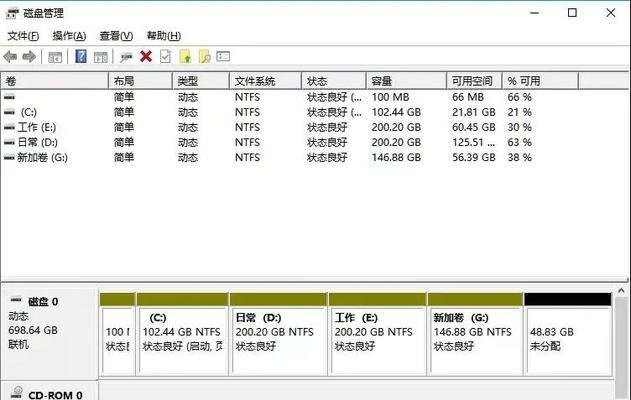This screenshot has height=400, width=631.
Task: Click the 66 MB free space cell
Action: point(468,97)
